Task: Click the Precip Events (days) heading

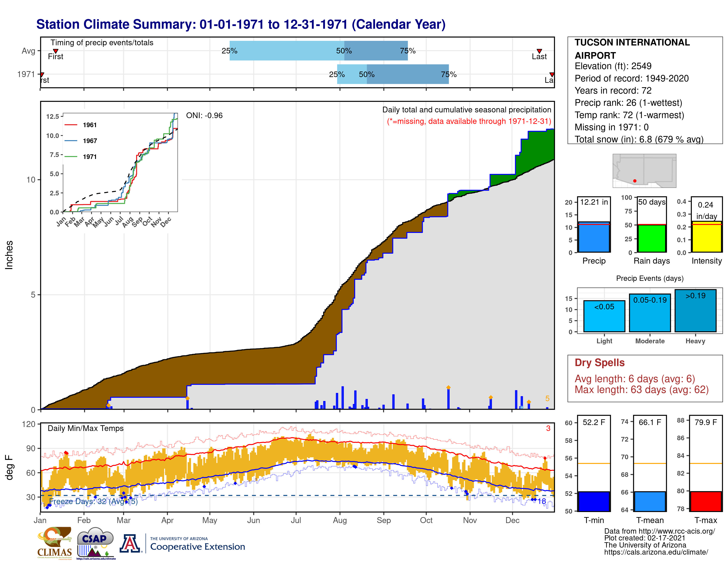Action: point(650,278)
